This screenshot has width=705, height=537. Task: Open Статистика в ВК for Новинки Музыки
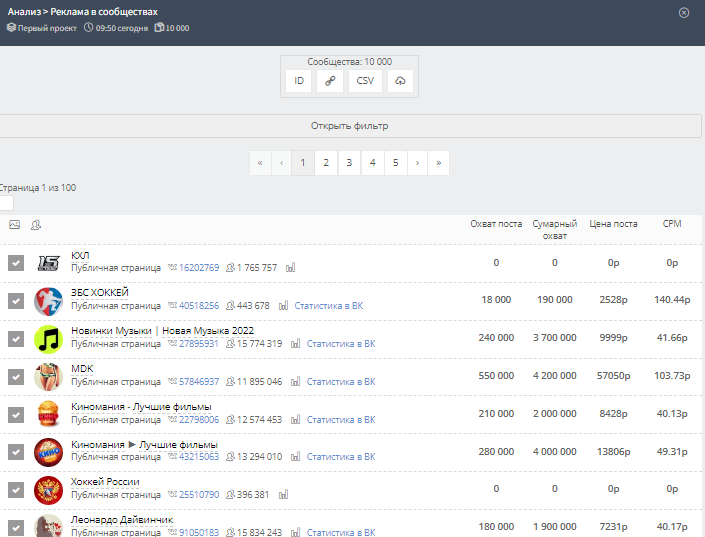tap(341, 344)
